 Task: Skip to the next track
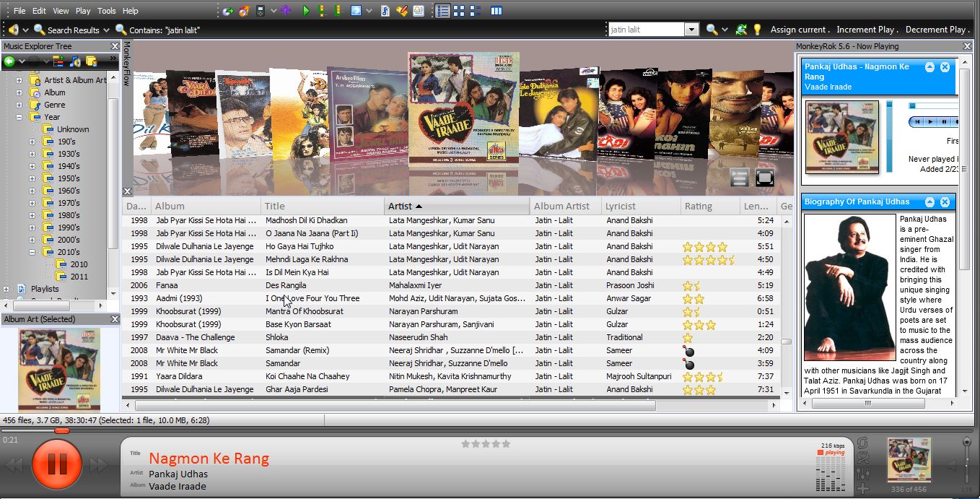98,465
